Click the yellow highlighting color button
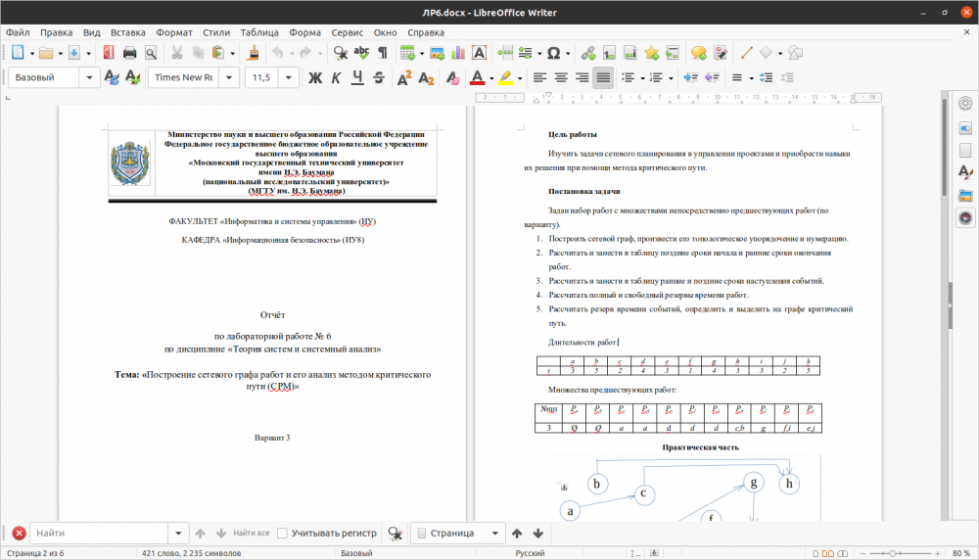 point(505,77)
